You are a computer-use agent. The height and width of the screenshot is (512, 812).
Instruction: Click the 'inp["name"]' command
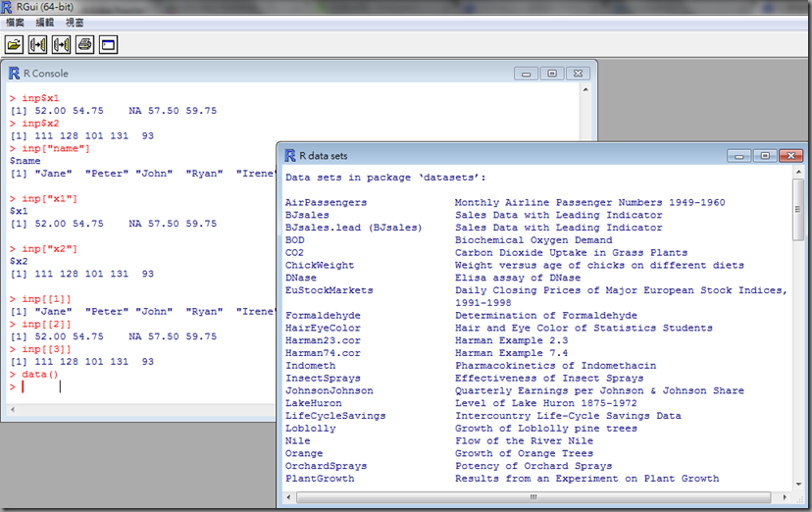(x=56, y=148)
